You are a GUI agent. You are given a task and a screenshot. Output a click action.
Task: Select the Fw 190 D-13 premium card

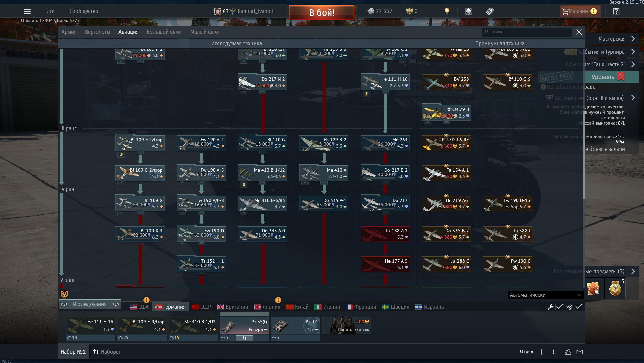[x=508, y=204]
